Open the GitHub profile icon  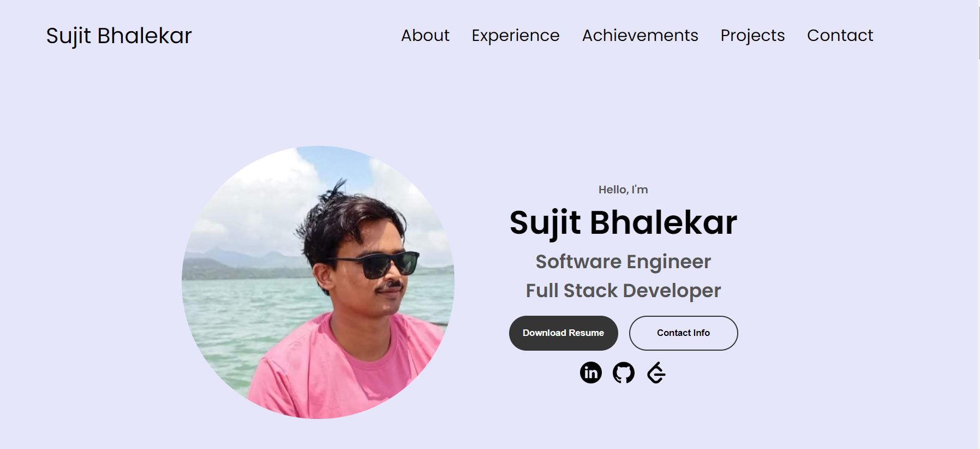tap(623, 373)
